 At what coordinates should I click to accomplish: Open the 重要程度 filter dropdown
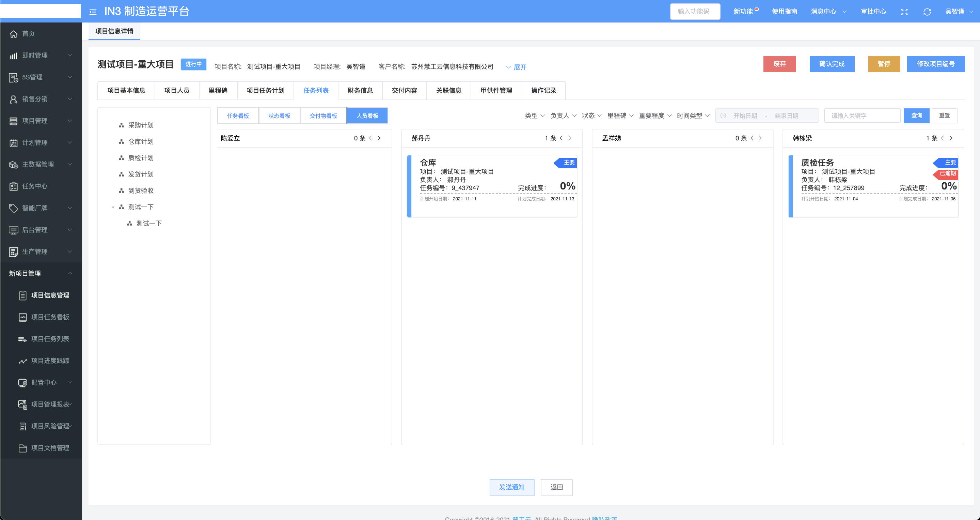[x=655, y=116]
